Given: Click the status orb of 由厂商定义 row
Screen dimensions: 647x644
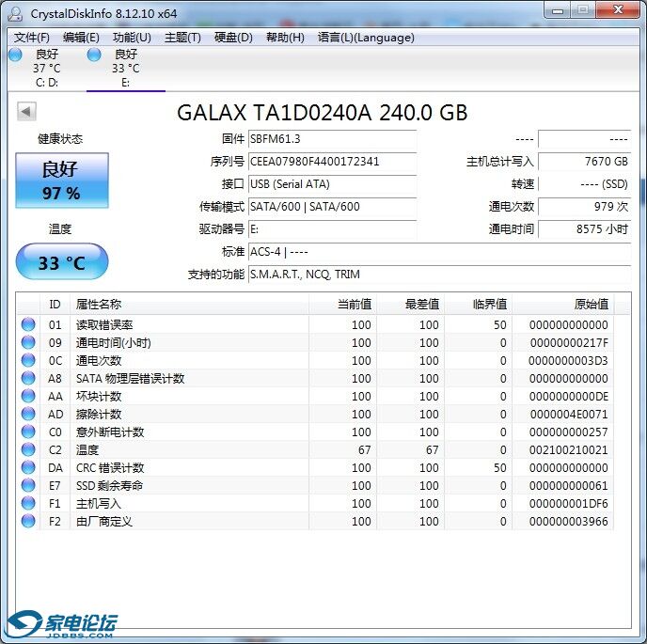Looking at the screenshot, I should pos(28,521).
